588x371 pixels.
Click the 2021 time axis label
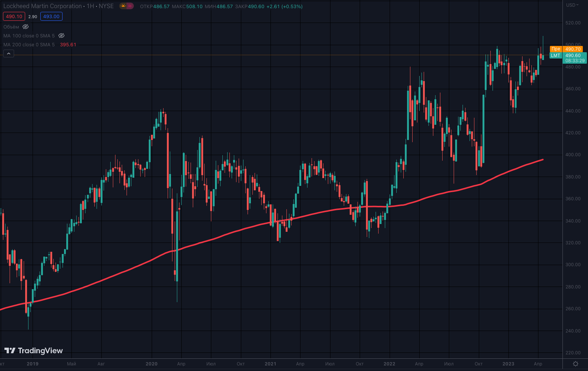[271, 364]
